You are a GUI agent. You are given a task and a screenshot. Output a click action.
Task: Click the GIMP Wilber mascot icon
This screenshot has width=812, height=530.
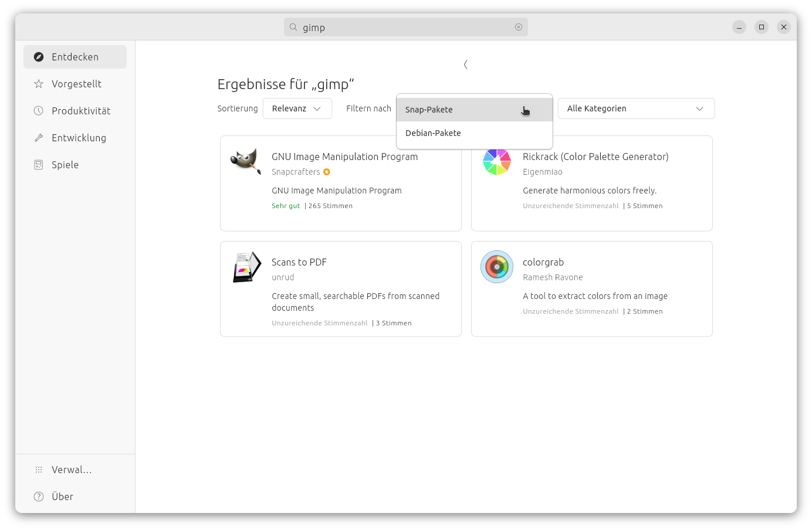(246, 161)
